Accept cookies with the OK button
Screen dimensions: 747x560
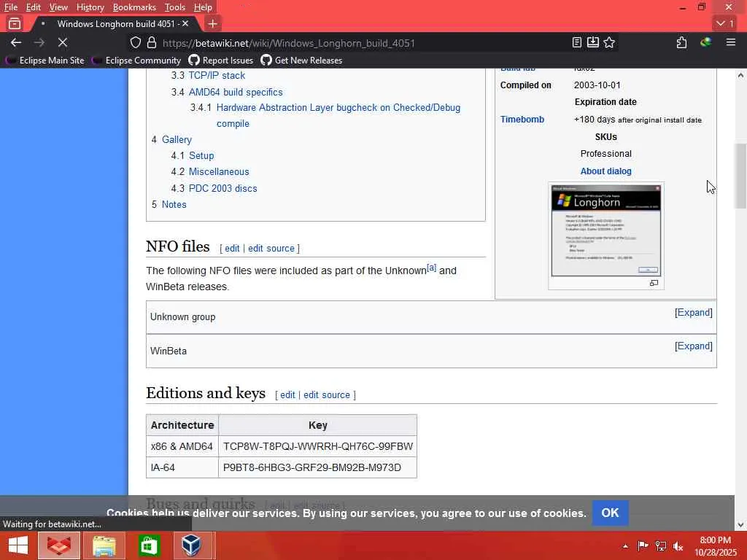(x=610, y=513)
